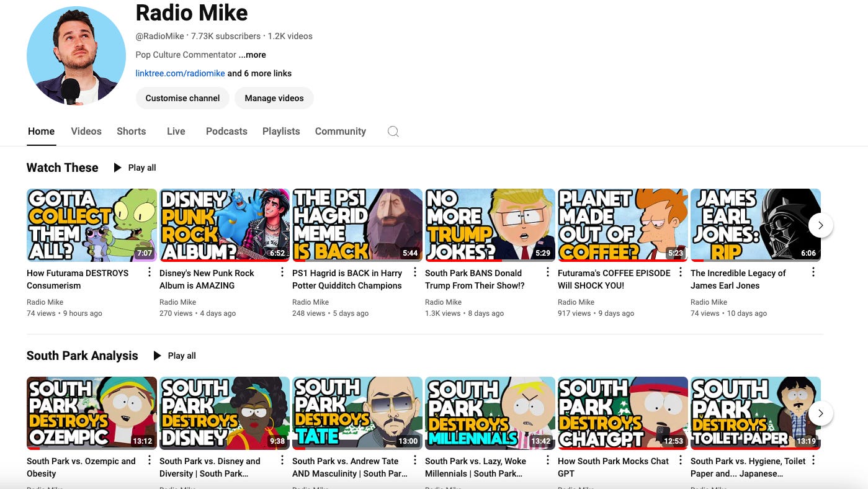Open title 'The Incredible Legacy of James Earl Jones'
Viewport: 868px width, 489px height.
tap(738, 279)
